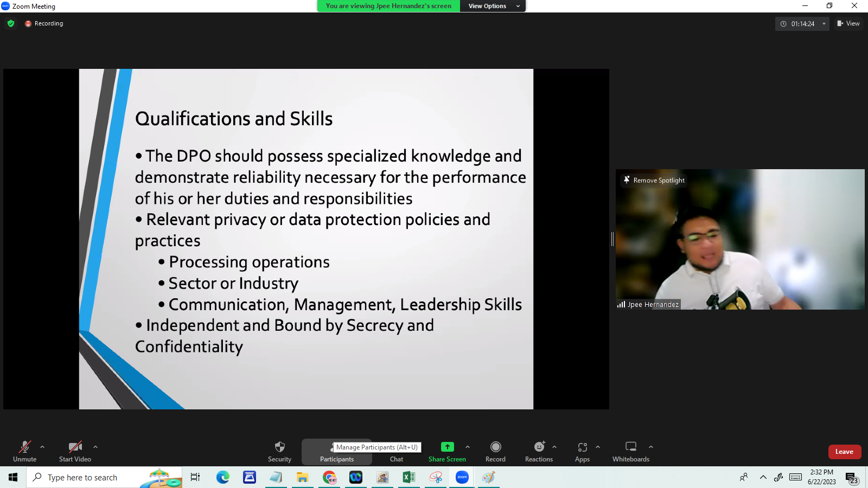Expand the Whiteboards options arrow
Image resolution: width=868 pixels, height=488 pixels.
click(651, 447)
